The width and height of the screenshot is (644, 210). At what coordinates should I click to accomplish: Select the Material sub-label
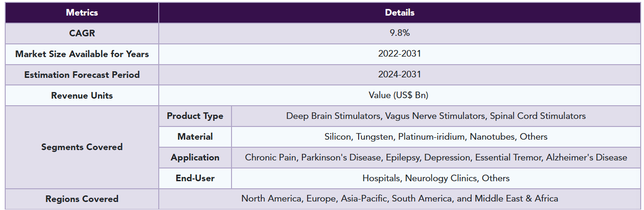195,137
